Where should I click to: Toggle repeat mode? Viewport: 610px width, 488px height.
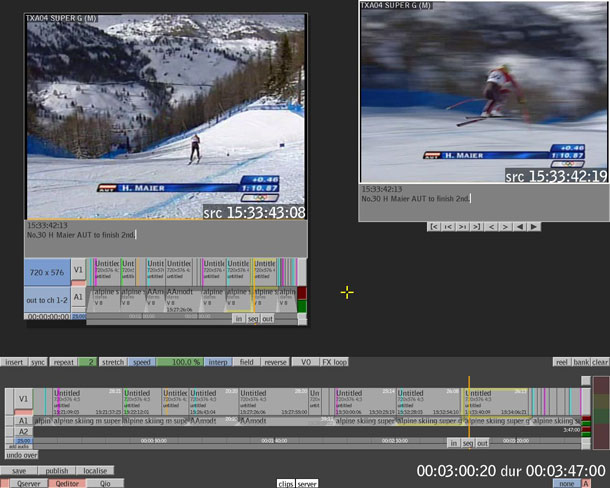click(x=63, y=362)
